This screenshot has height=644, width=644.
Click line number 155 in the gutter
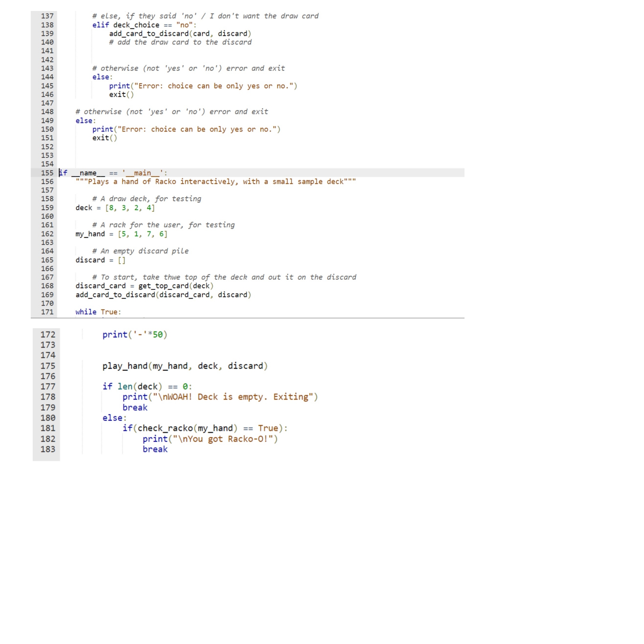tap(47, 173)
